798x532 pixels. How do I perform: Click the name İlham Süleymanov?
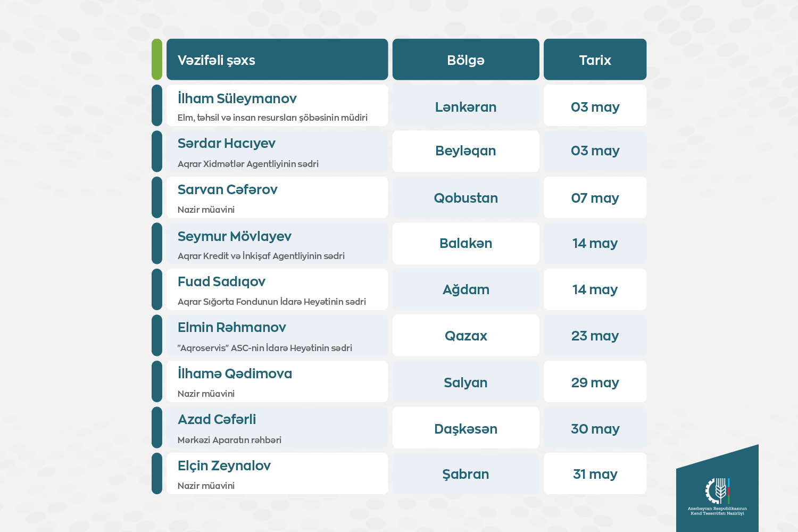coord(237,98)
